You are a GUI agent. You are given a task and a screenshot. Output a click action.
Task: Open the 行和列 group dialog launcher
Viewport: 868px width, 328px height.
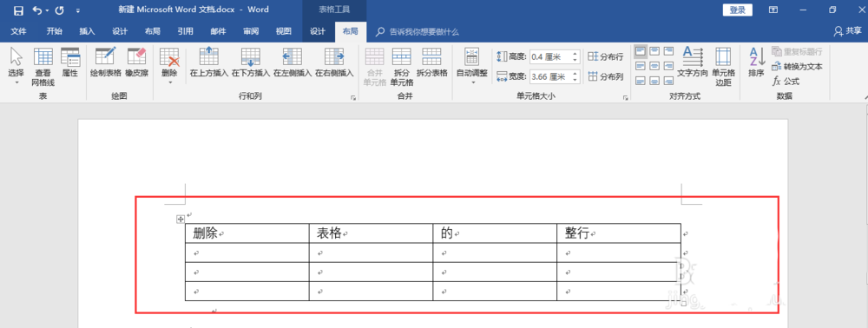(x=352, y=98)
